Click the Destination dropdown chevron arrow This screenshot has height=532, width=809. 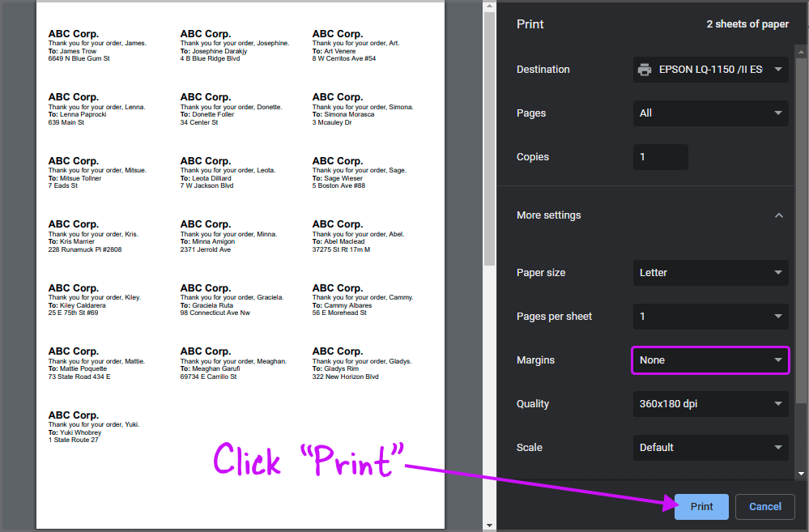pyautogui.click(x=778, y=69)
